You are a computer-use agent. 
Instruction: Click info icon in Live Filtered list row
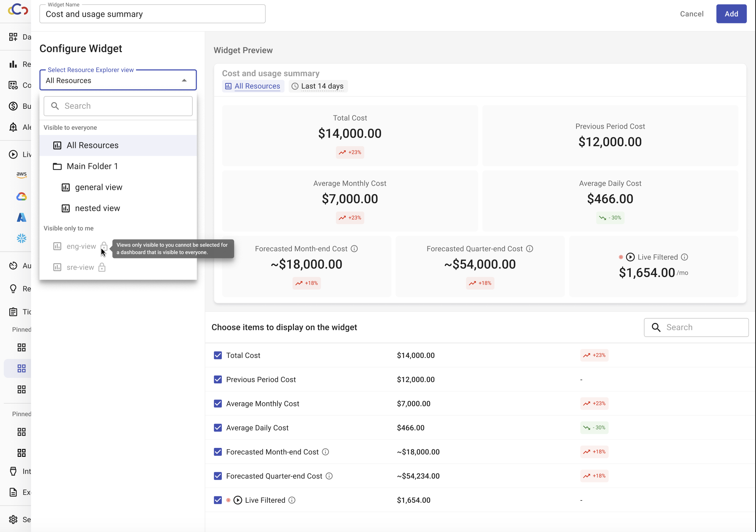click(x=292, y=500)
